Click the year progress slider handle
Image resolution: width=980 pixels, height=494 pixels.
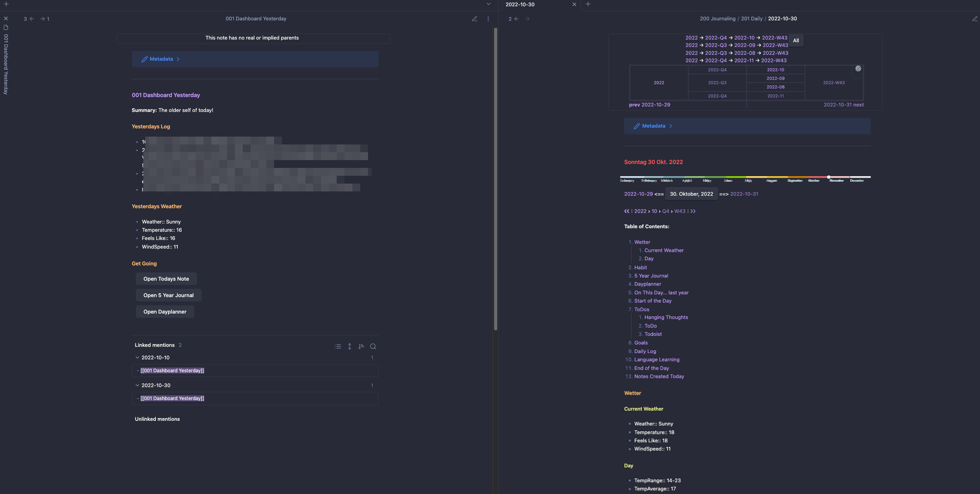[x=828, y=177]
